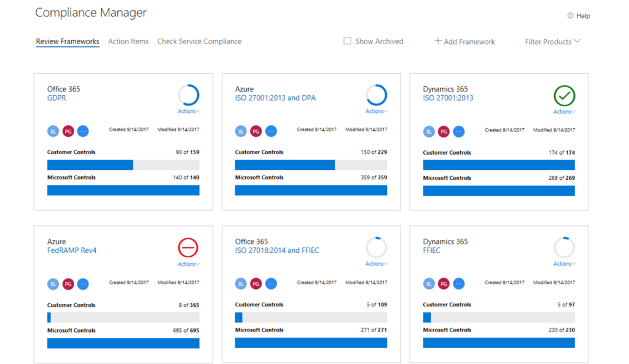
Task: Click the plus icon for Add Framework
Action: point(438,41)
